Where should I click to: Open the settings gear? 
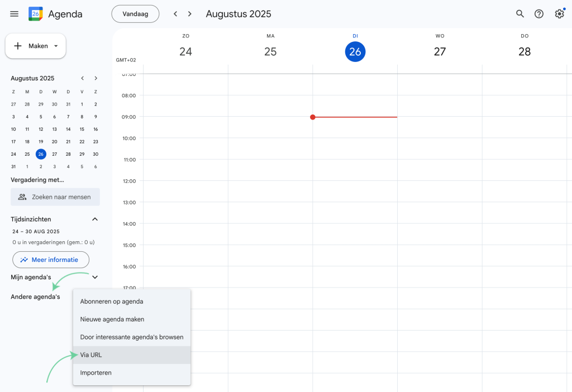click(559, 13)
